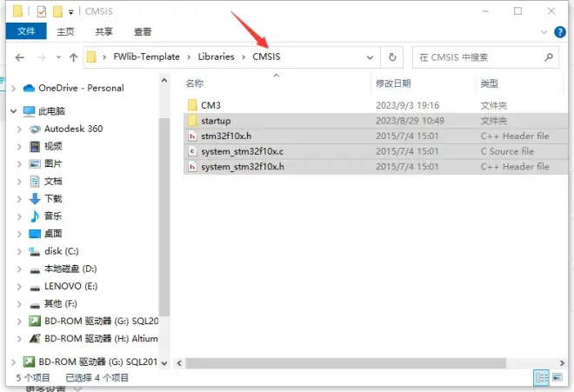
Task: Select the startup folder icon
Action: [192, 121]
